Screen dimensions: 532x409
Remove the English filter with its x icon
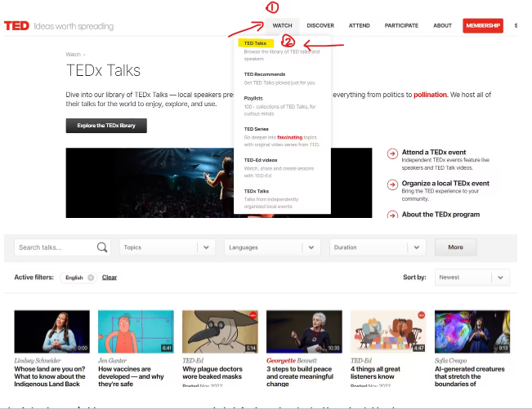point(91,278)
